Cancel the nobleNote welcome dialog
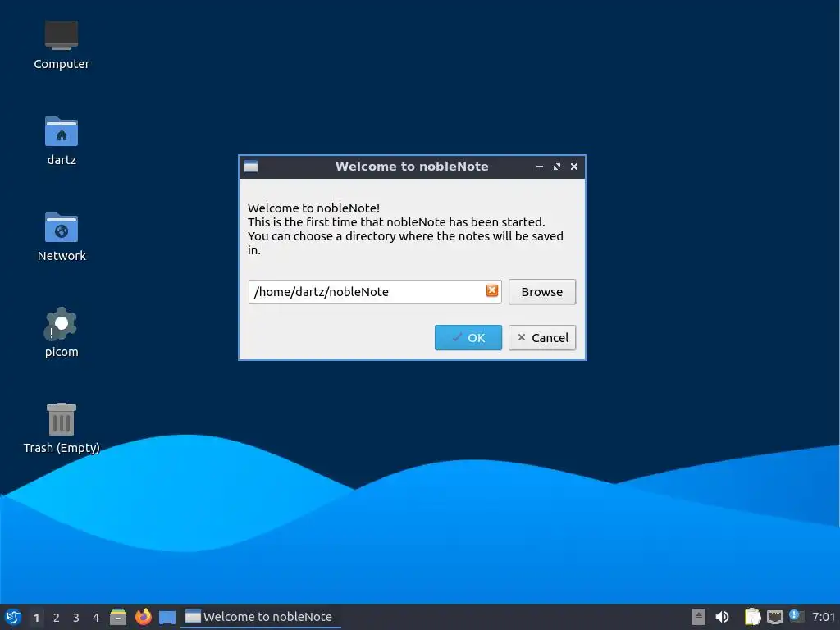 [542, 337]
